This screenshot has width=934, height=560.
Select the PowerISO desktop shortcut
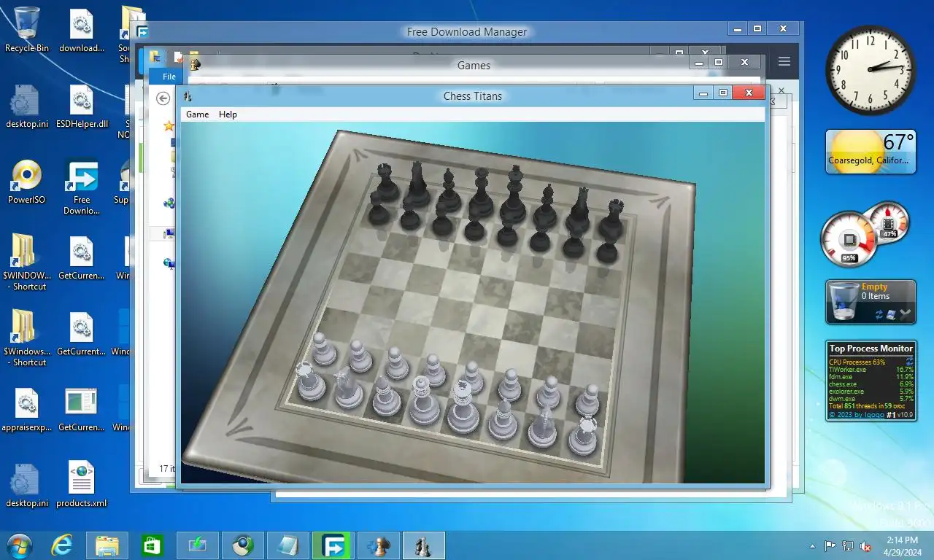[27, 182]
